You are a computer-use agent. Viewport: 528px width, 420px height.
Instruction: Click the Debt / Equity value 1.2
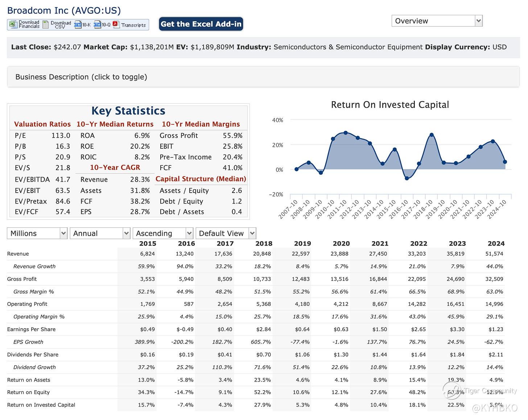pos(237,201)
